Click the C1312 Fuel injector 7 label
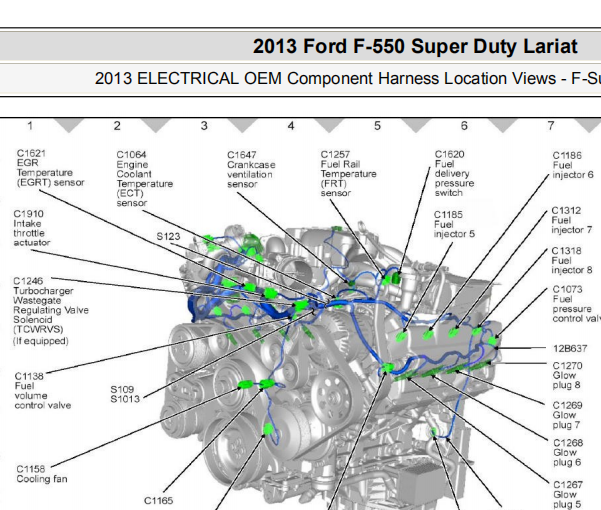 (x=571, y=220)
